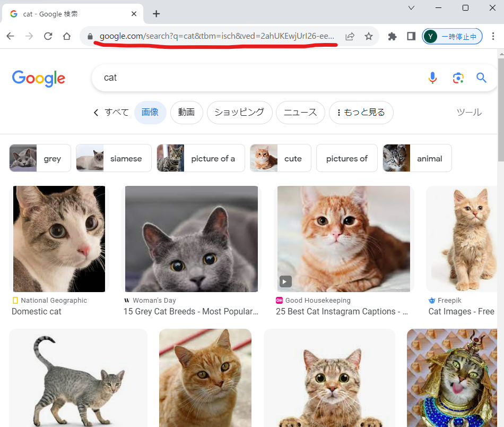
Task: Open the Chrome extensions puzzle icon
Action: pos(393,37)
